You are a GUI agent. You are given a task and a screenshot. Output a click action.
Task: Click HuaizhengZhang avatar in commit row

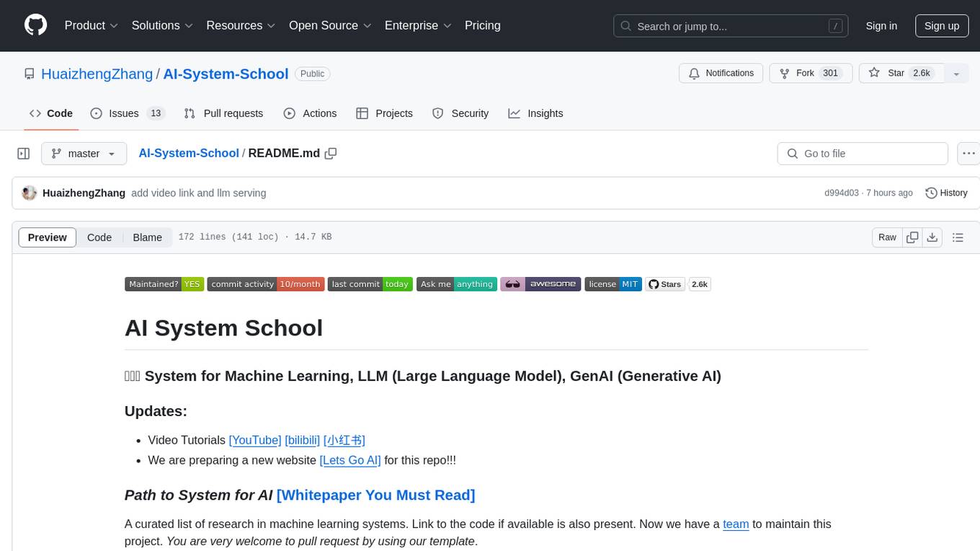[30, 193]
